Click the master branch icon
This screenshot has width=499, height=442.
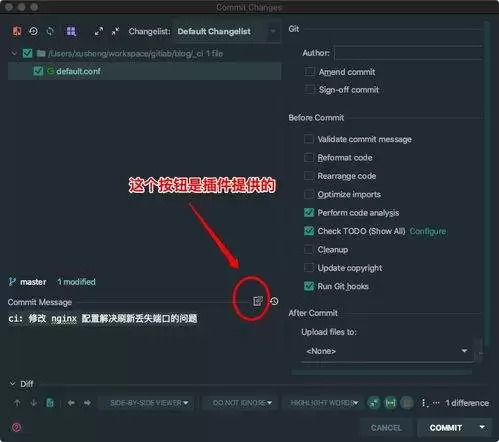coord(12,282)
